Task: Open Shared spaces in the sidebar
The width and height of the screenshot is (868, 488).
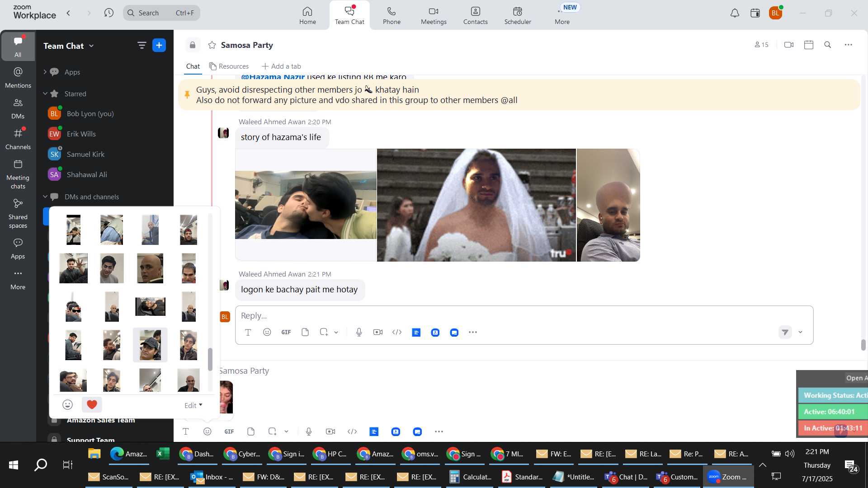Action: point(18,213)
